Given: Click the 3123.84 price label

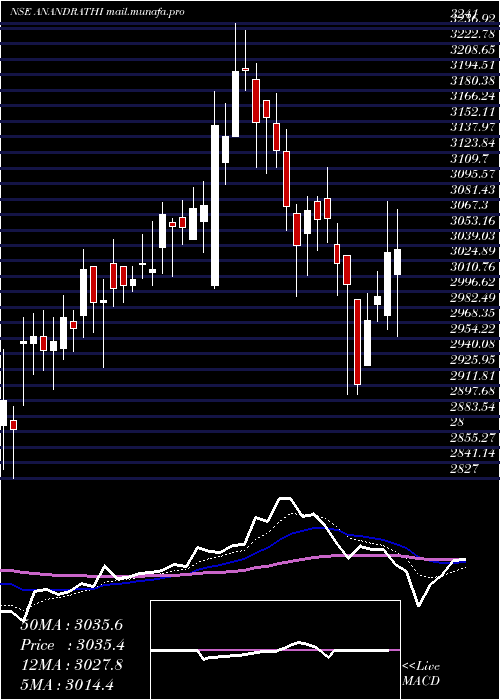Looking at the screenshot, I should click(473, 143).
